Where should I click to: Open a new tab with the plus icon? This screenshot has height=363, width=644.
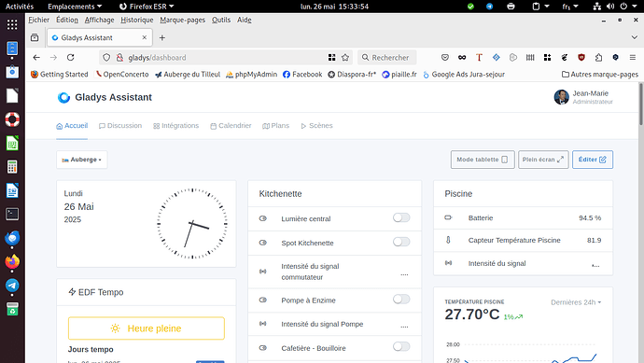162,37
